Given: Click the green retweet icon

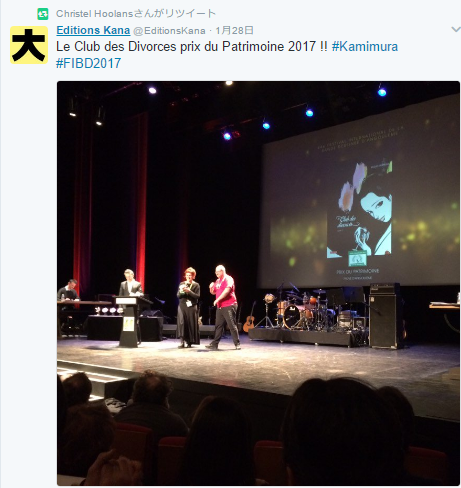Looking at the screenshot, I should click(x=42, y=14).
